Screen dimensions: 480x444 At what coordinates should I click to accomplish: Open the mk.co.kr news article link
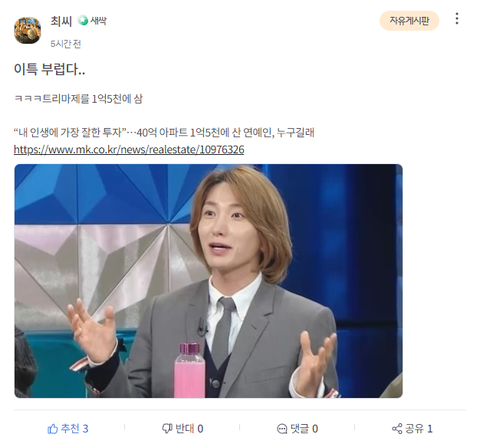point(129,149)
